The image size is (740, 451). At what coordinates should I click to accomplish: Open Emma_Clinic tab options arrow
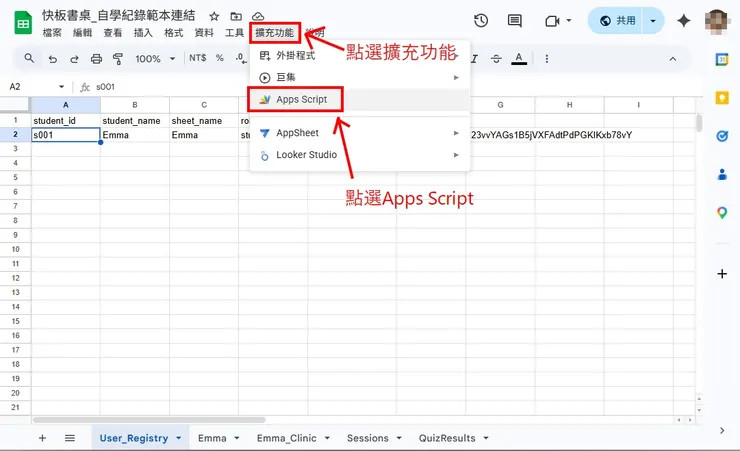click(327, 438)
